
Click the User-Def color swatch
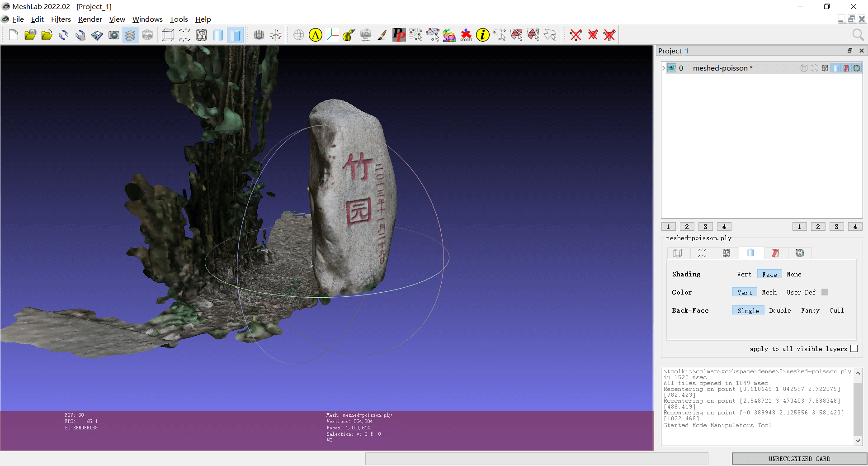point(825,292)
